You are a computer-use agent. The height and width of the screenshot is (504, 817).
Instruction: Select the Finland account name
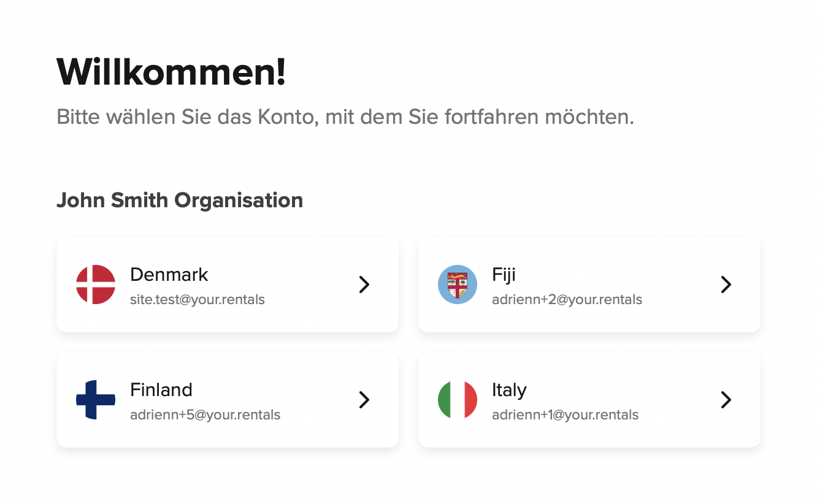click(x=161, y=390)
